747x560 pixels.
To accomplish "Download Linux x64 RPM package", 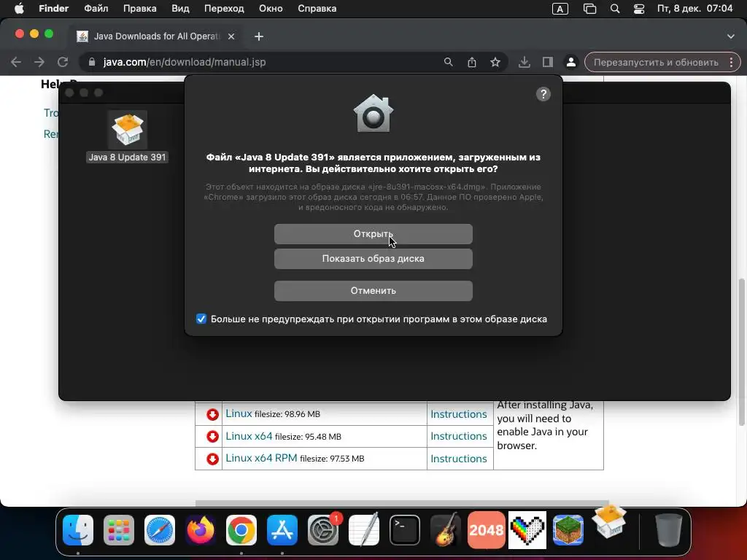I will (x=261, y=458).
